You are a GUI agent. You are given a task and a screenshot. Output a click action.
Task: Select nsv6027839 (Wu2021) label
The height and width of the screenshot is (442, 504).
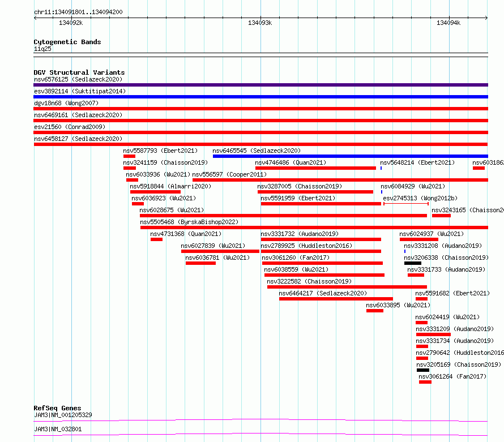213,246
